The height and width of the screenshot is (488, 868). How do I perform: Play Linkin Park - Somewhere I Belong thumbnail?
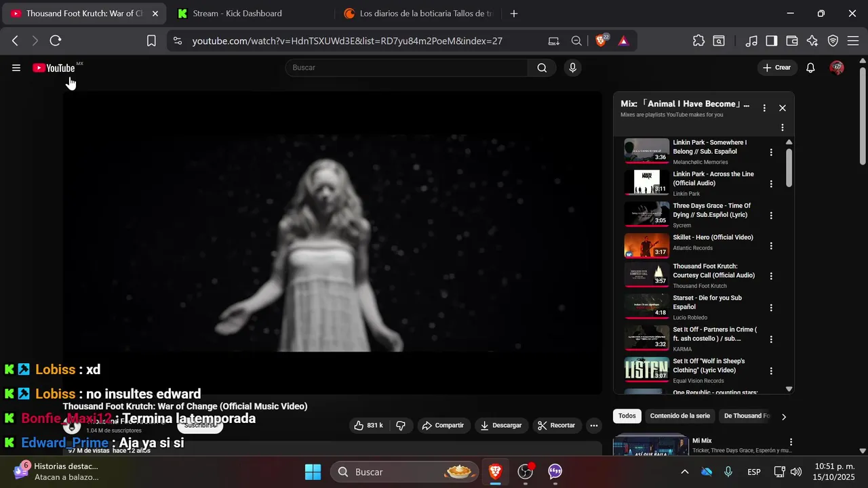click(x=647, y=151)
